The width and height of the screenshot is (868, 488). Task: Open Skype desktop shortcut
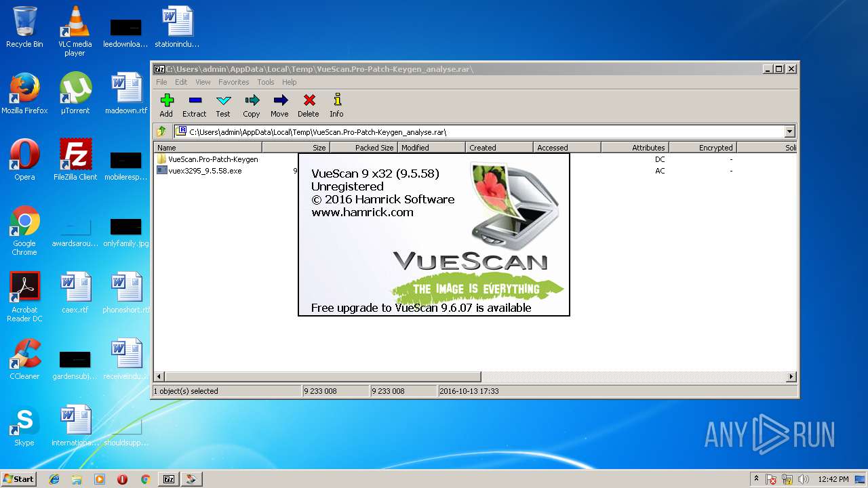coord(24,426)
